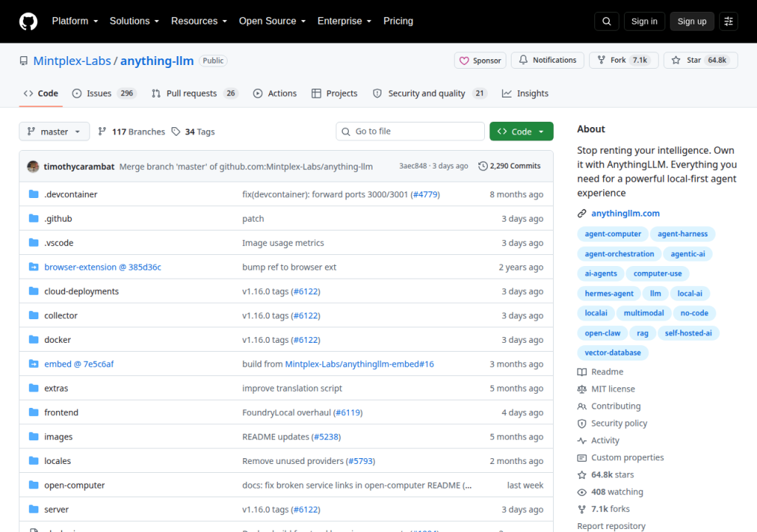The image size is (757, 532).
Task: Open the master branch selector dropdown
Action: [x=54, y=132]
